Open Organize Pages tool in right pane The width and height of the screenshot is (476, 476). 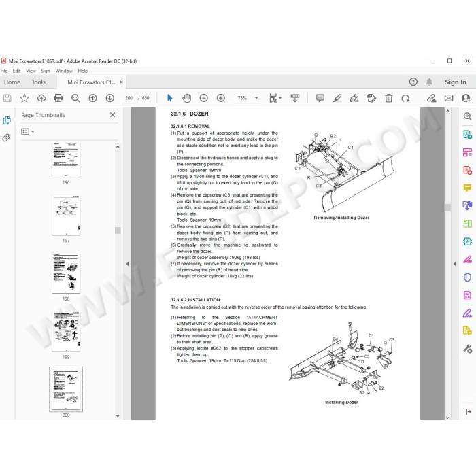pos(467,152)
